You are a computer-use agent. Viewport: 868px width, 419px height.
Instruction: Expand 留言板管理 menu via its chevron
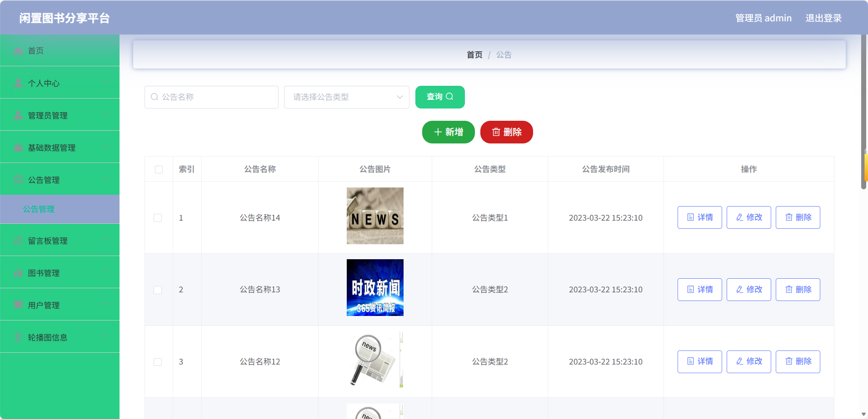[105, 240]
